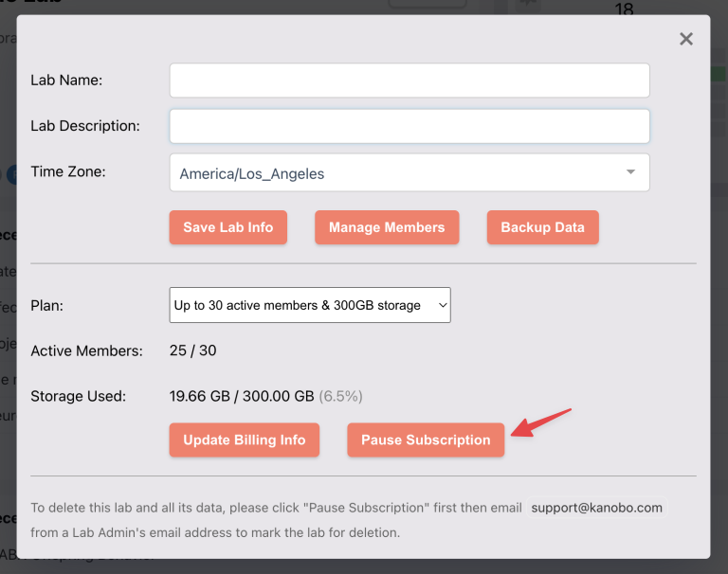
Task: Click the Plan label
Action: [x=46, y=306]
